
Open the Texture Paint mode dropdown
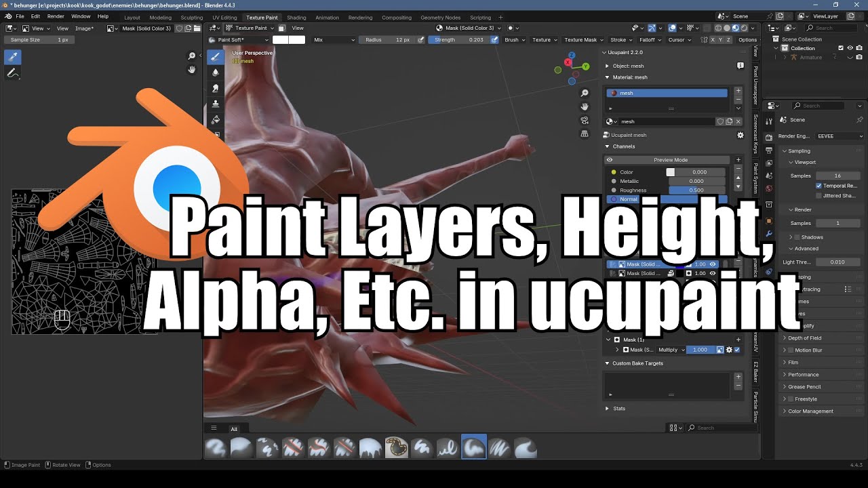248,28
